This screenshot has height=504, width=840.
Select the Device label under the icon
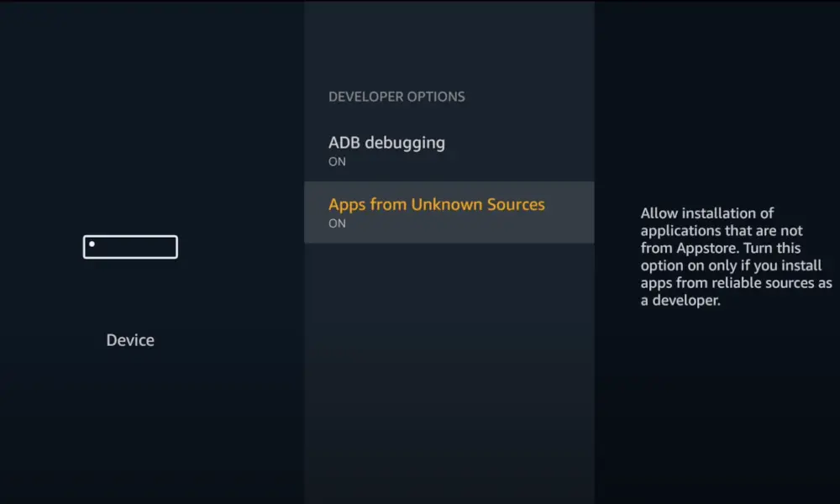tap(130, 340)
